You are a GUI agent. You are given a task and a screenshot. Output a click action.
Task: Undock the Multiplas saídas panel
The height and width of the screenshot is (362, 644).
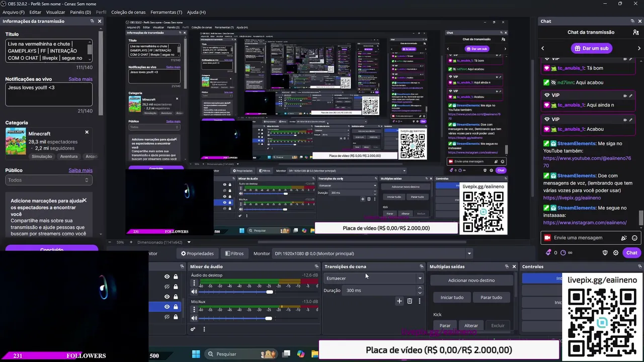pos(507,266)
